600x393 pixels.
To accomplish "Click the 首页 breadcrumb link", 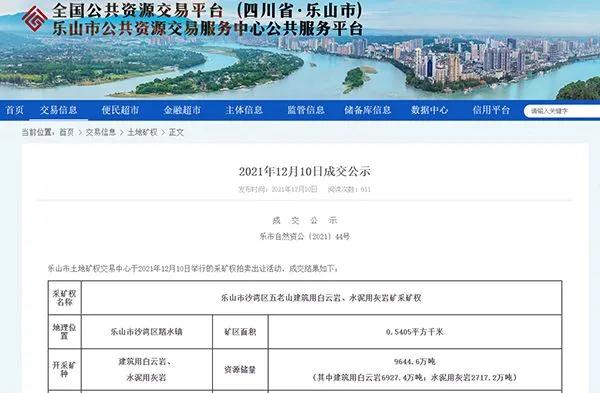I will [66, 132].
